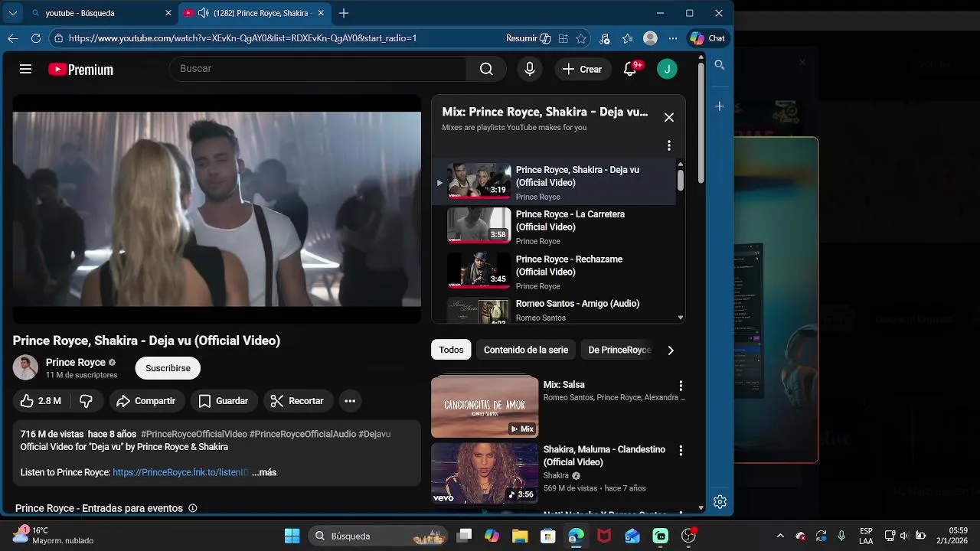The height and width of the screenshot is (551, 980).
Task: Open the Copilot Chat button
Action: (x=707, y=38)
